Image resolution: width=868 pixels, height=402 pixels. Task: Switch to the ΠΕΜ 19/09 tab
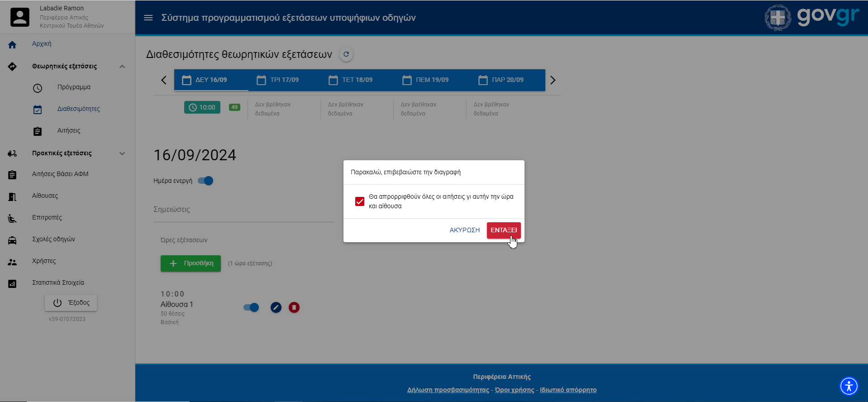[425, 80]
